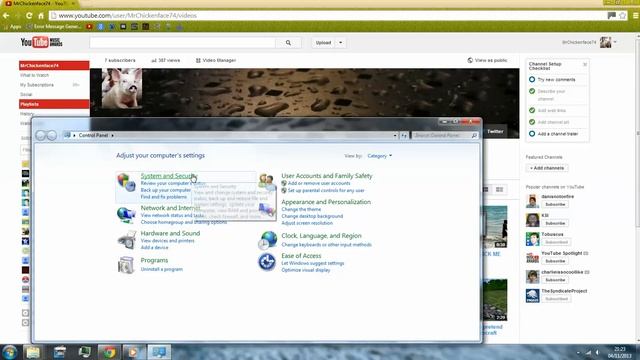
Task: Open the Programs category
Action: point(154,260)
